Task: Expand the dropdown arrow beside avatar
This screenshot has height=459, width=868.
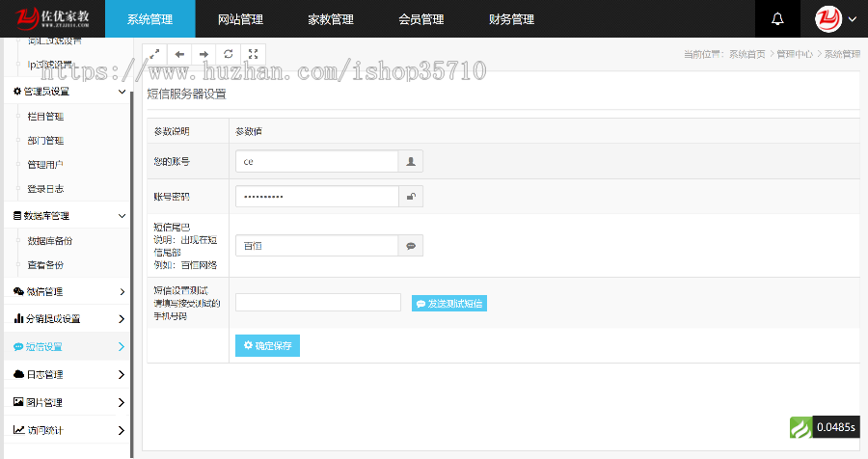Action: coord(854,19)
